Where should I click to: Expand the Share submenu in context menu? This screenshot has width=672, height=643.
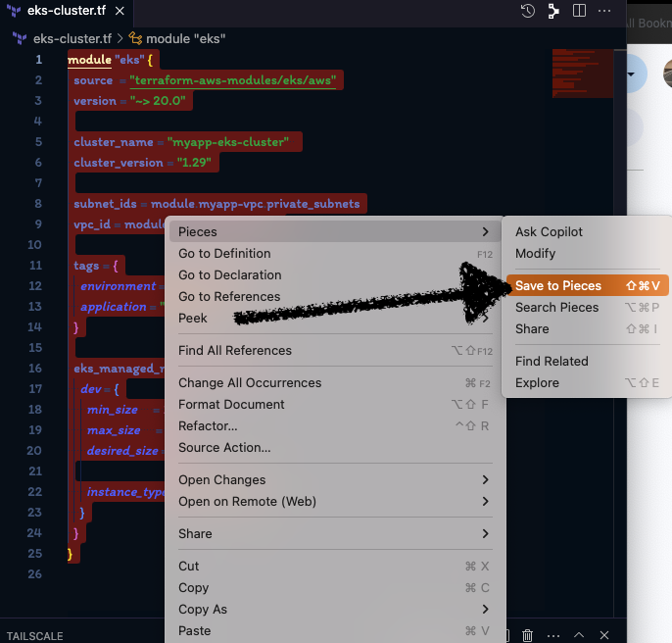(x=333, y=533)
